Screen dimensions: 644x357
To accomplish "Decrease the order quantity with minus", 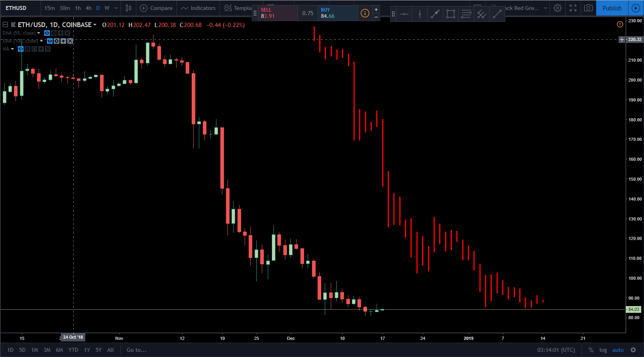I will point(376,17).
